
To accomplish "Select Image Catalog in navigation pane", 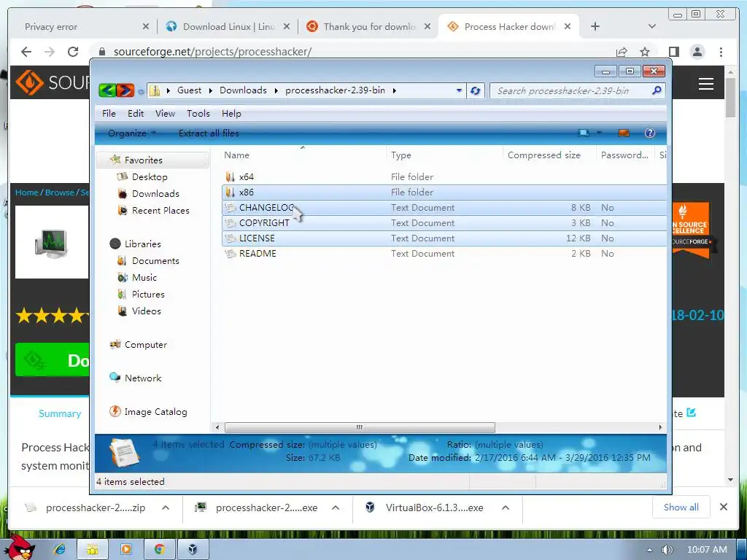I will tap(155, 412).
